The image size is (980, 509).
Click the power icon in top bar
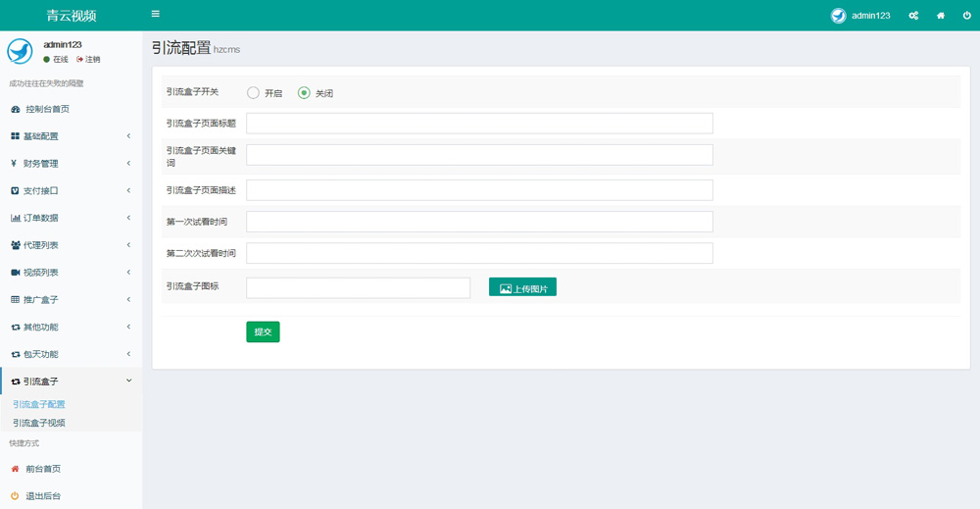coord(966,16)
